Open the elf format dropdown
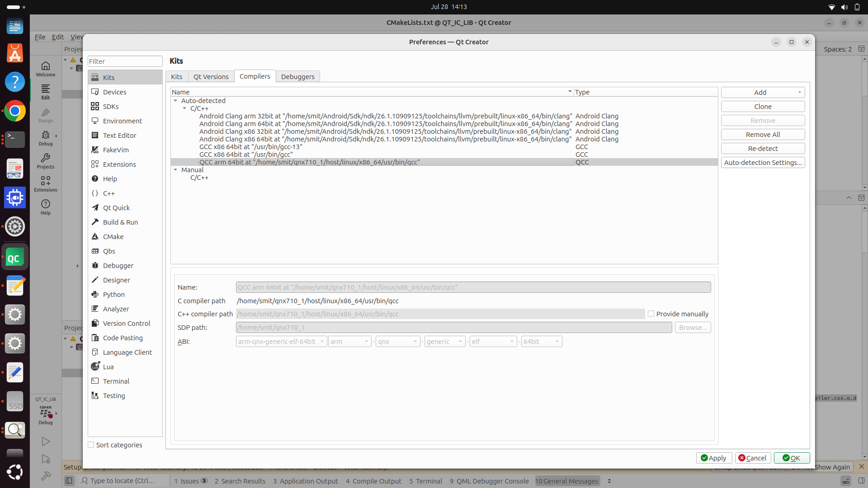The width and height of the screenshot is (868, 488). 493,342
